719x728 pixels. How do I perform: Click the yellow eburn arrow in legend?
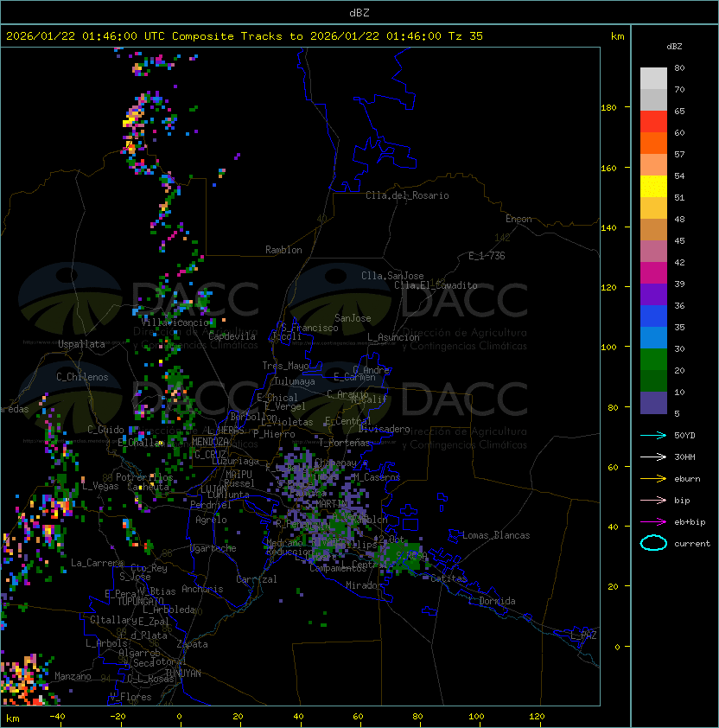653,478
